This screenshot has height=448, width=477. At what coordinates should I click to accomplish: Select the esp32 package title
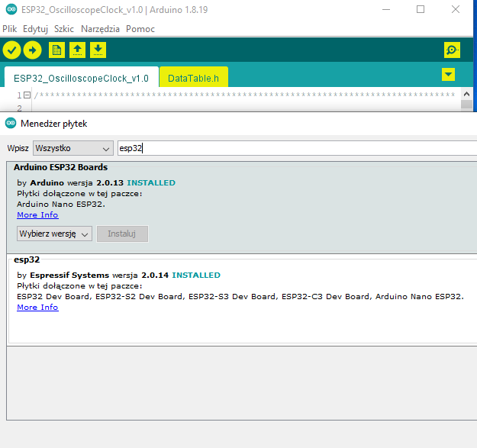click(27, 259)
